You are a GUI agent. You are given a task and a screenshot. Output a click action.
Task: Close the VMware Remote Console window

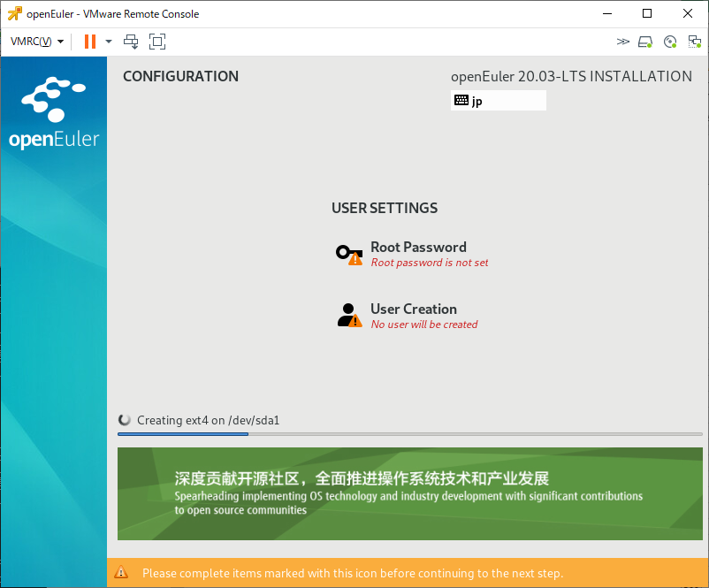(x=687, y=13)
